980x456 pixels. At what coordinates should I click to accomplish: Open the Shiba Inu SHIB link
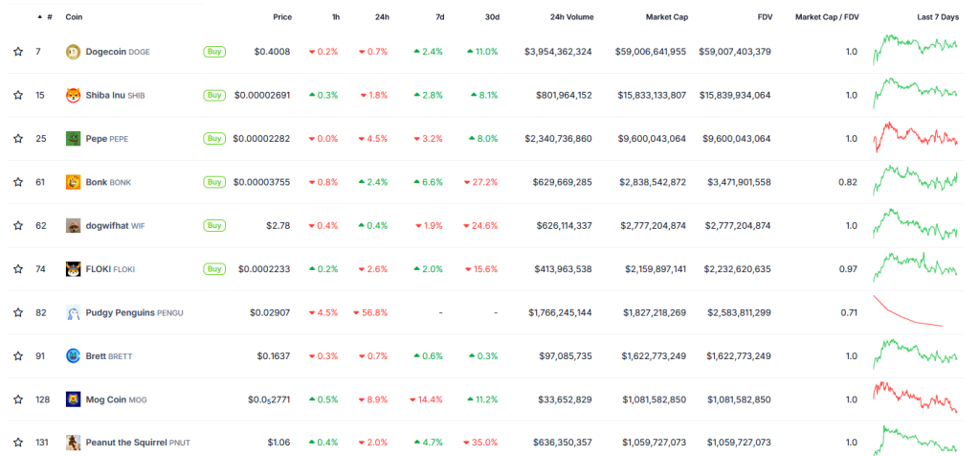(115, 95)
